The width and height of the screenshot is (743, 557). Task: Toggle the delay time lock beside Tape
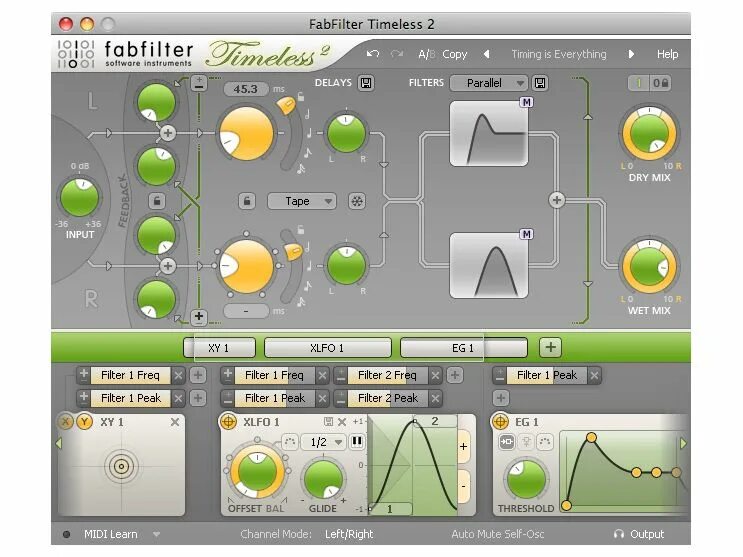tap(246, 201)
